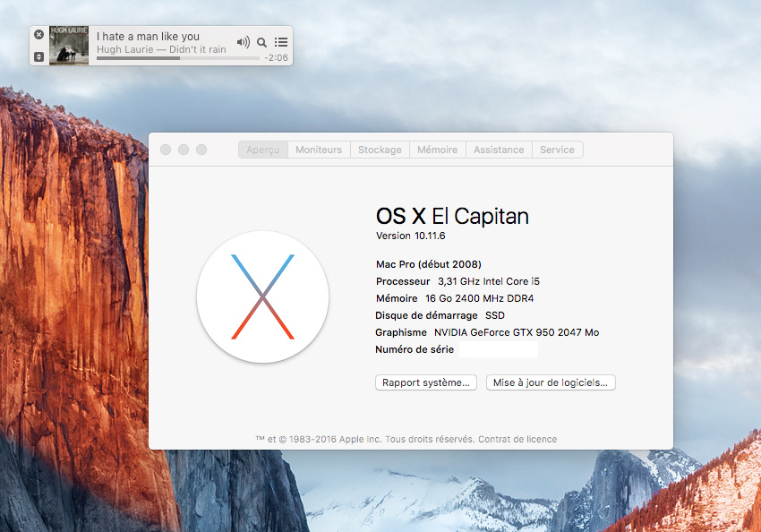Select the Service tab
Screen dimensions: 761x532
pyautogui.click(x=557, y=150)
